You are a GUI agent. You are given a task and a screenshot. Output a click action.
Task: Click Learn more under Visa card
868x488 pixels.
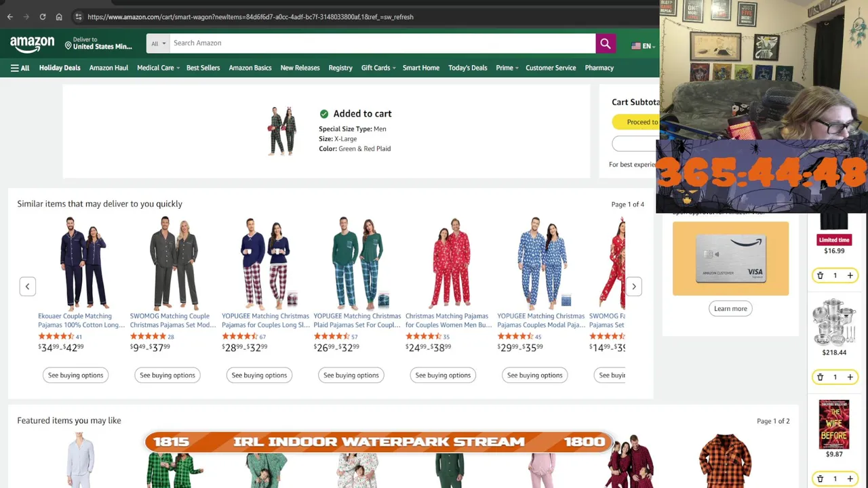click(730, 308)
